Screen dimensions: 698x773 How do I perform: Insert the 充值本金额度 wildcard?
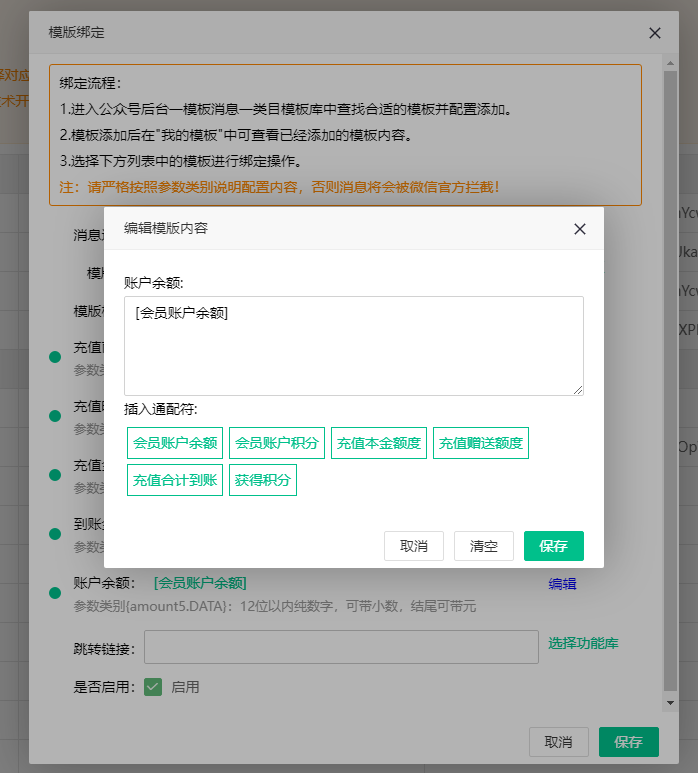[379, 443]
